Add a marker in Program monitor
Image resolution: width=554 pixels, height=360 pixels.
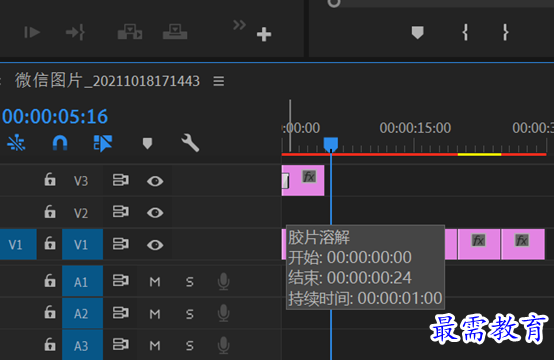point(417,33)
